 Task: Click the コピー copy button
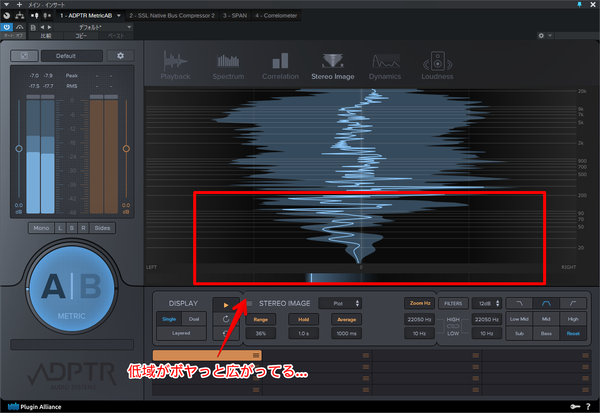point(81,36)
